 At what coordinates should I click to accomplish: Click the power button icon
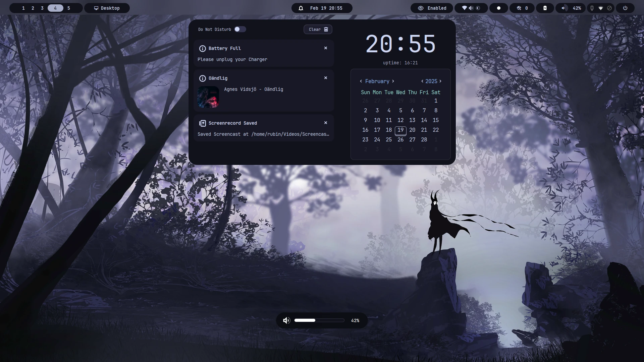(x=625, y=8)
